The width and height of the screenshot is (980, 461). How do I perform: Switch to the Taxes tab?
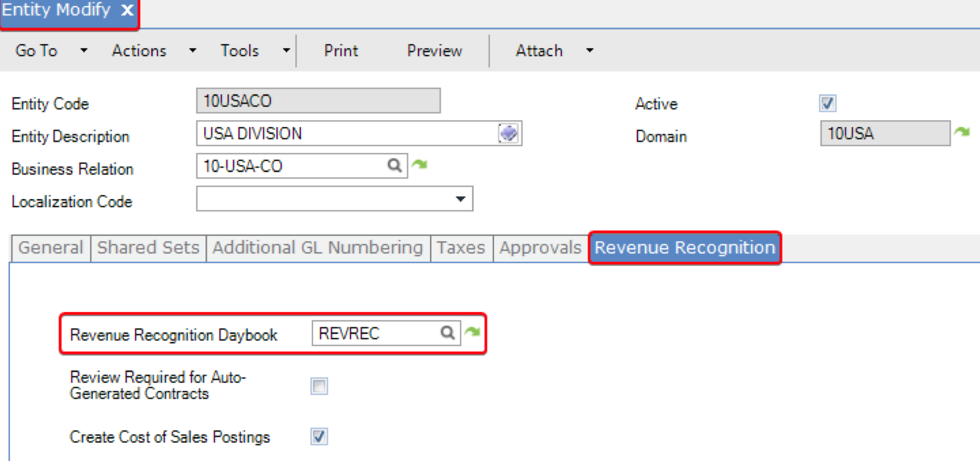(x=461, y=248)
